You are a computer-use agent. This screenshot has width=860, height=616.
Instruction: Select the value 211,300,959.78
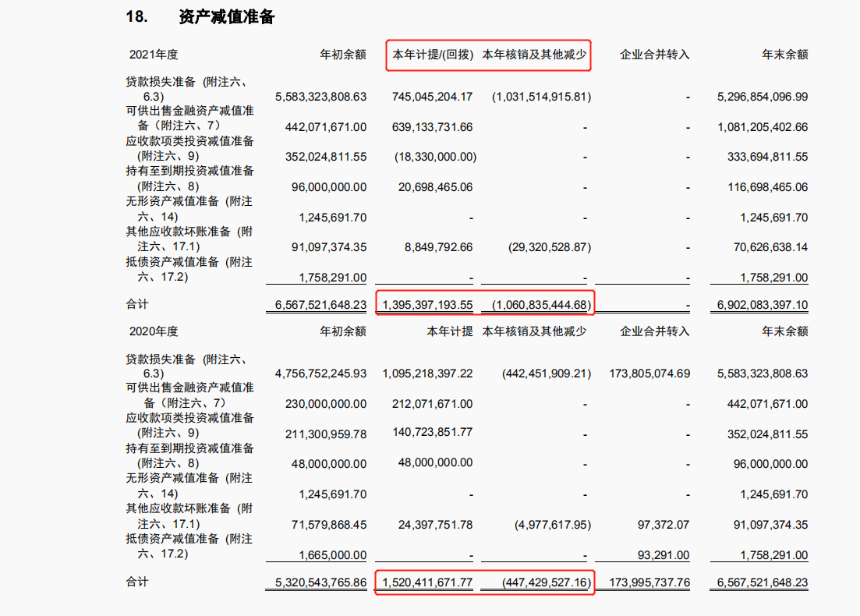(x=326, y=434)
